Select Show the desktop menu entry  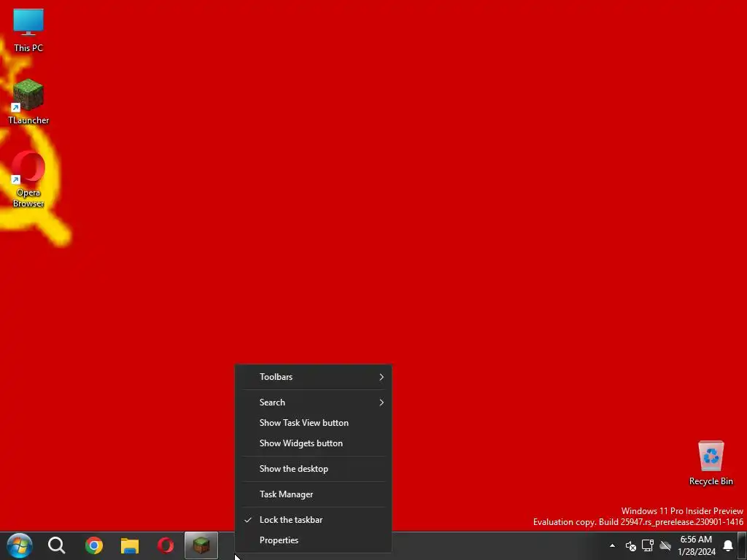[x=314, y=469]
